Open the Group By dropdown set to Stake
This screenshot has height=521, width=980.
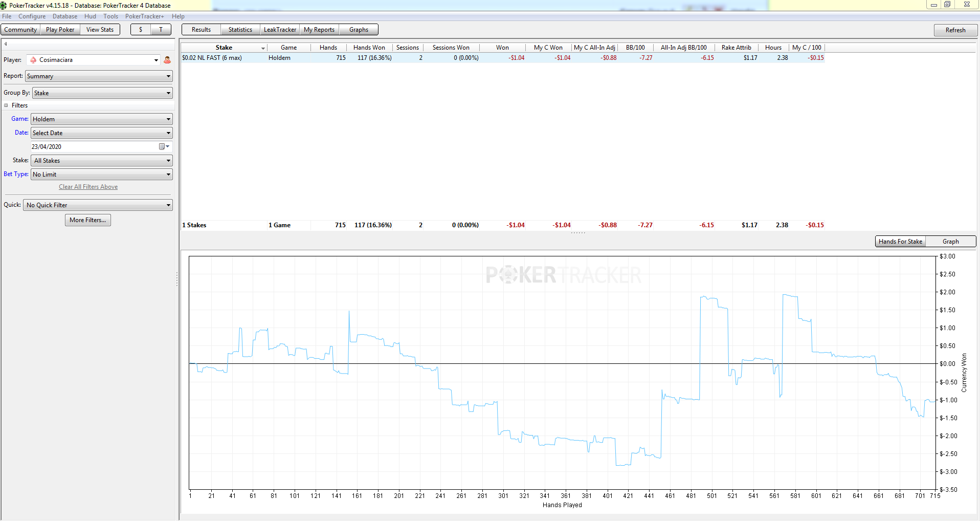pyautogui.click(x=102, y=93)
